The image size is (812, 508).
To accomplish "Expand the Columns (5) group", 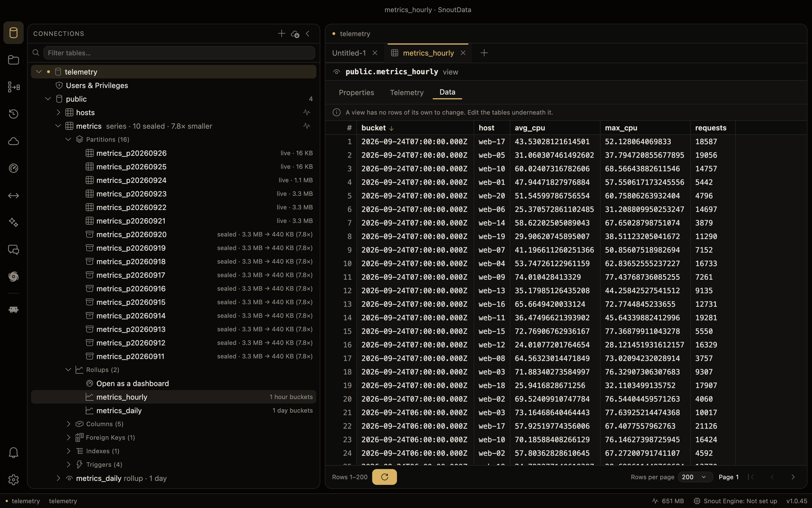I will (x=69, y=424).
